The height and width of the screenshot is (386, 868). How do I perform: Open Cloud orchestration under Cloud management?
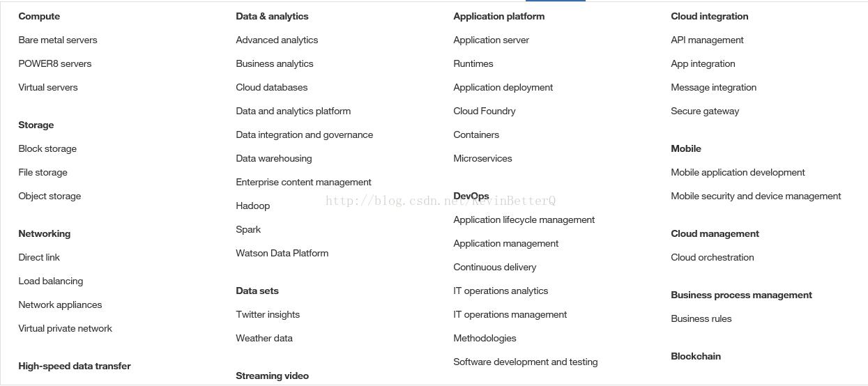(x=713, y=257)
